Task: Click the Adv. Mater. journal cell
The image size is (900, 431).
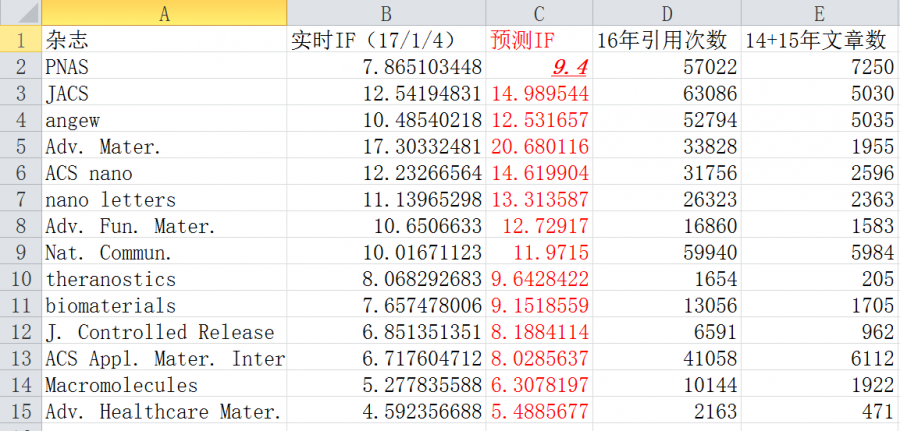Action: pos(164,146)
